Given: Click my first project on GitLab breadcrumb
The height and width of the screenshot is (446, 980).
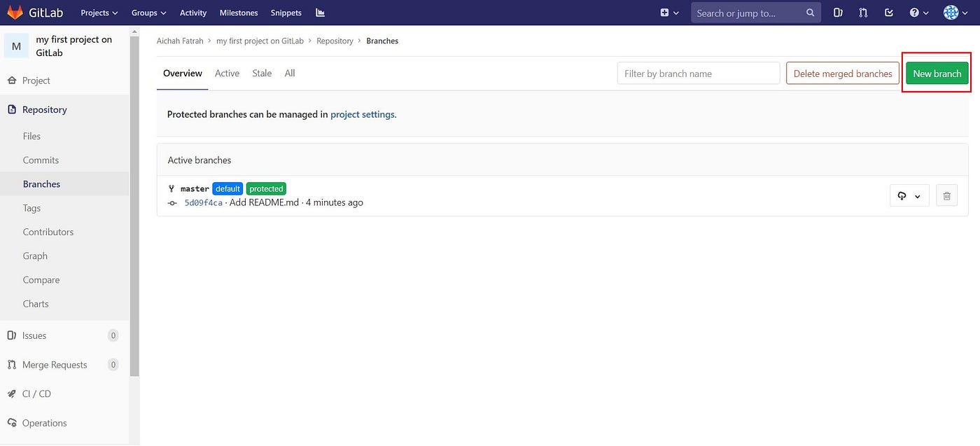Looking at the screenshot, I should [x=260, y=41].
